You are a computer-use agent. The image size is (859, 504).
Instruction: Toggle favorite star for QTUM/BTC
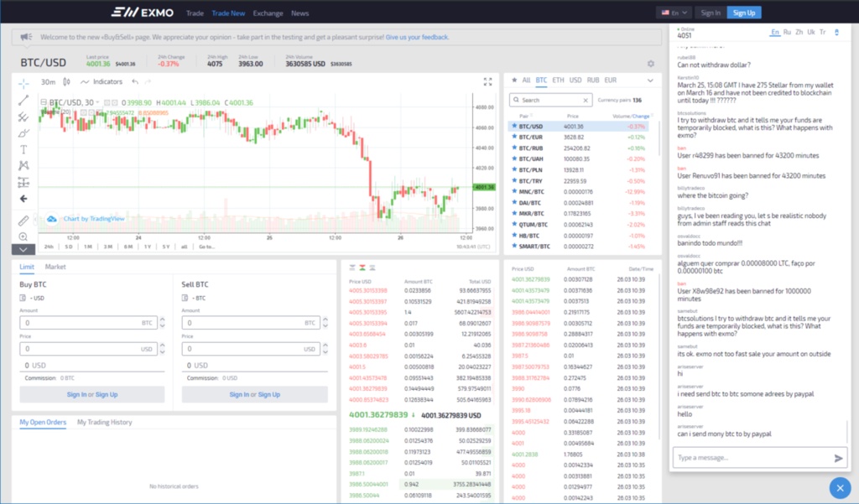pyautogui.click(x=514, y=225)
